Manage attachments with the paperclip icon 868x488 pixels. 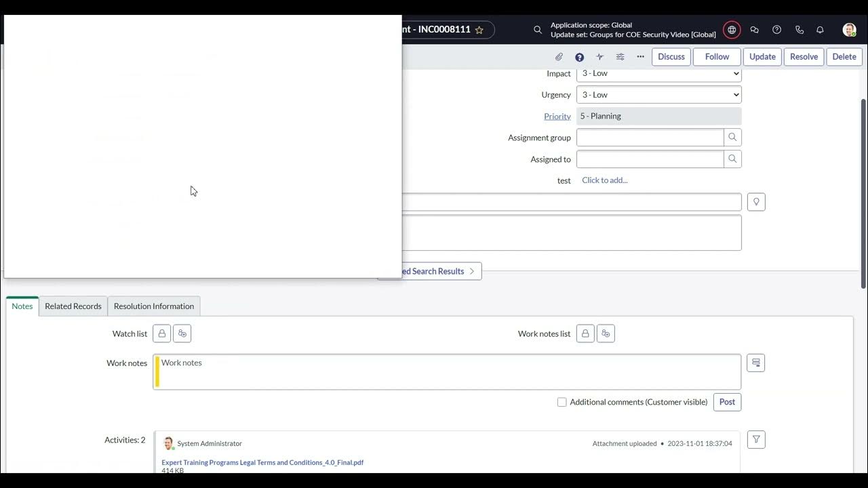[559, 57]
